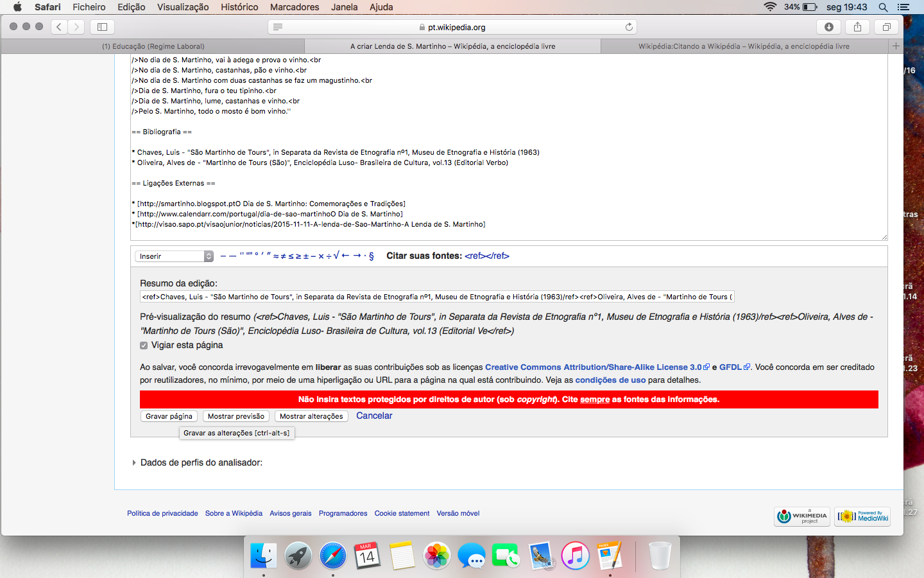Open Launchpad from the Dock
The height and width of the screenshot is (578, 924).
pos(298,555)
